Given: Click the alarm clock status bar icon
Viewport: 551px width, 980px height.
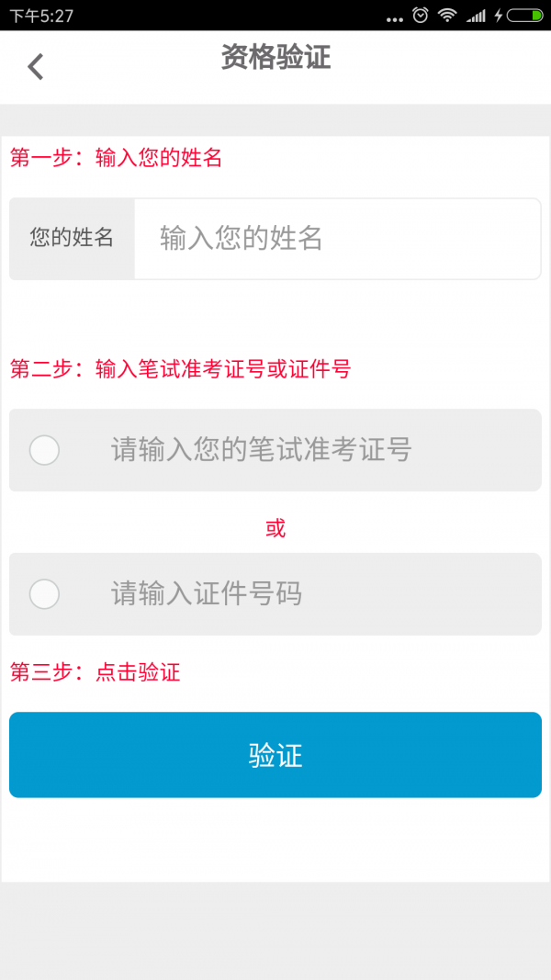Looking at the screenshot, I should tap(420, 15).
